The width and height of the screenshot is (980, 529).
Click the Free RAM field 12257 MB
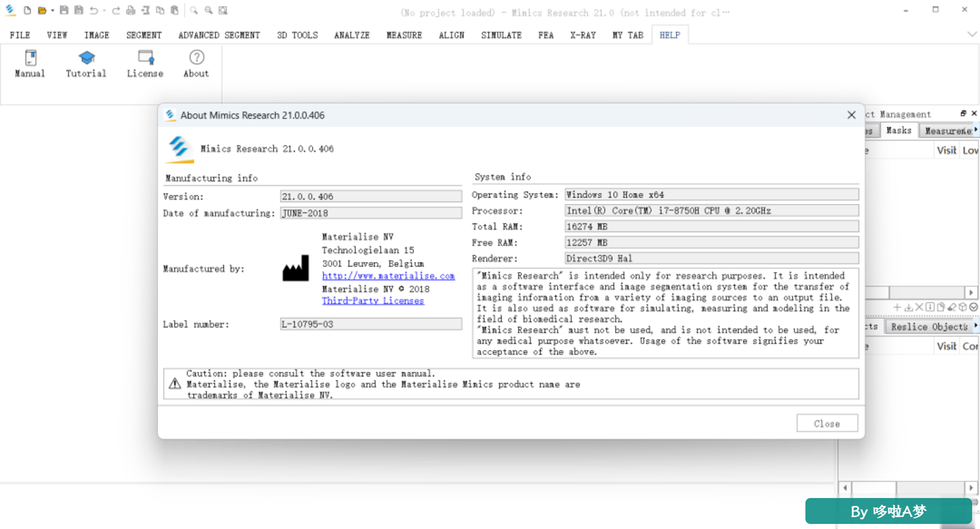pyautogui.click(x=712, y=242)
